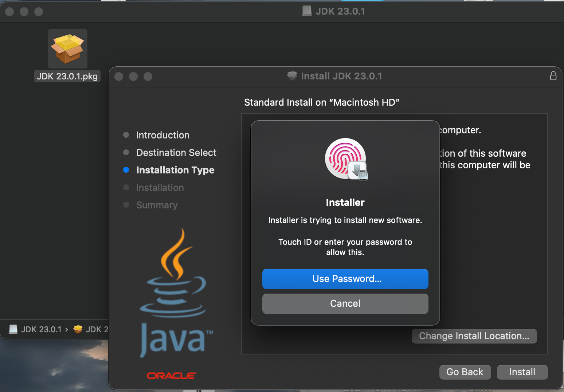The height and width of the screenshot is (392, 564).
Task: Click the disk icon in Finder window title
Action: coord(307,11)
